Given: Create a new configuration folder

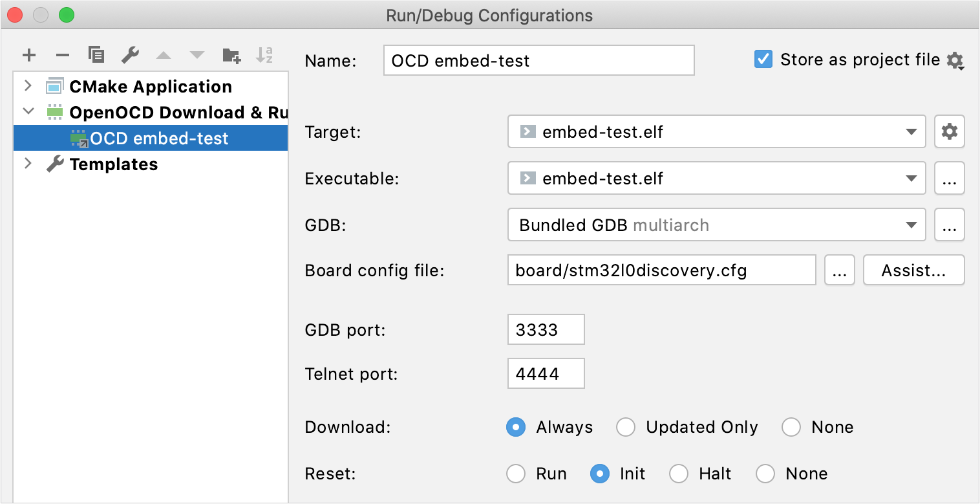Looking at the screenshot, I should [x=231, y=55].
